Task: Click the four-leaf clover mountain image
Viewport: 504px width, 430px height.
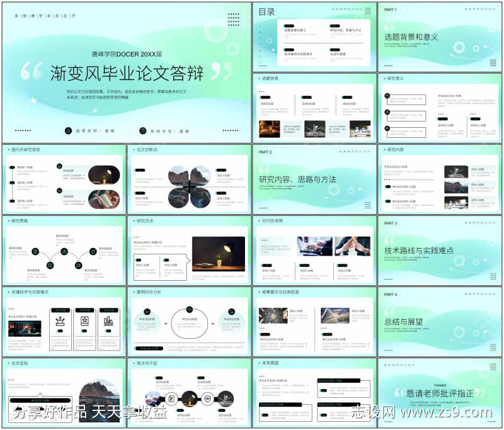Action: coord(190,187)
